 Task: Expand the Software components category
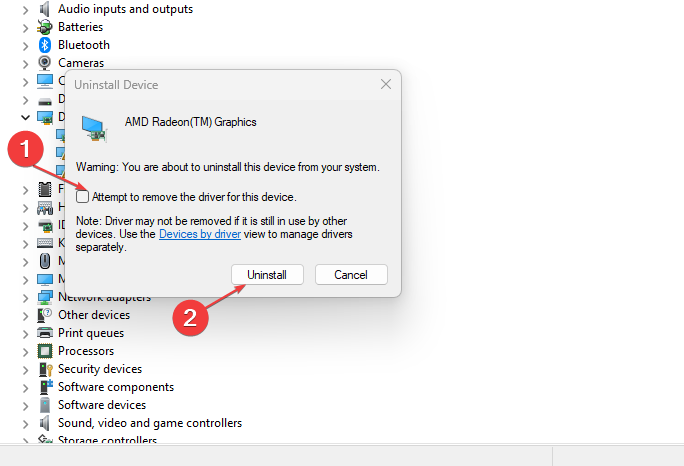tap(26, 387)
